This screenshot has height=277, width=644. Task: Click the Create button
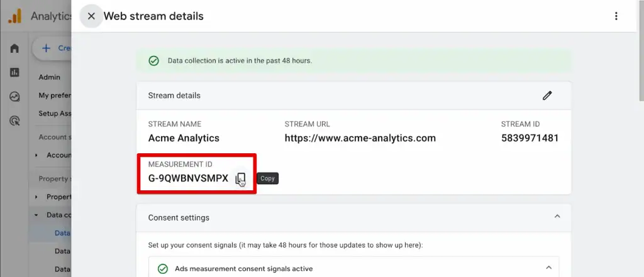pos(54,48)
